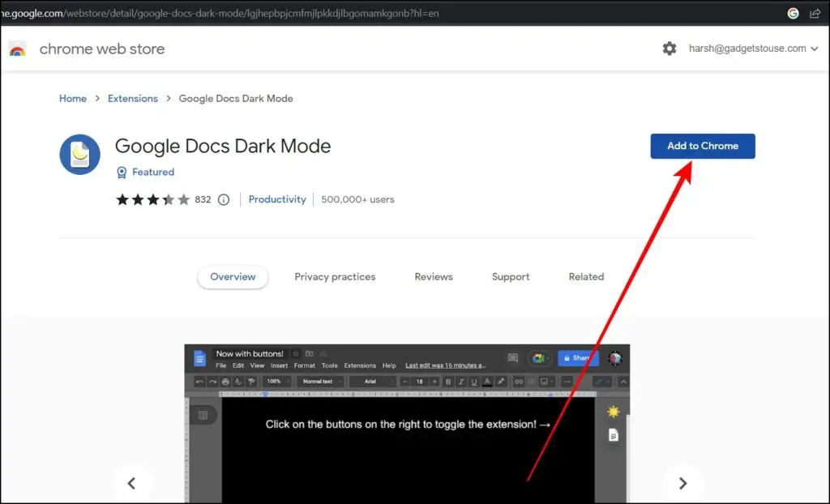
Task: Switch to the Support tab
Action: point(511,276)
